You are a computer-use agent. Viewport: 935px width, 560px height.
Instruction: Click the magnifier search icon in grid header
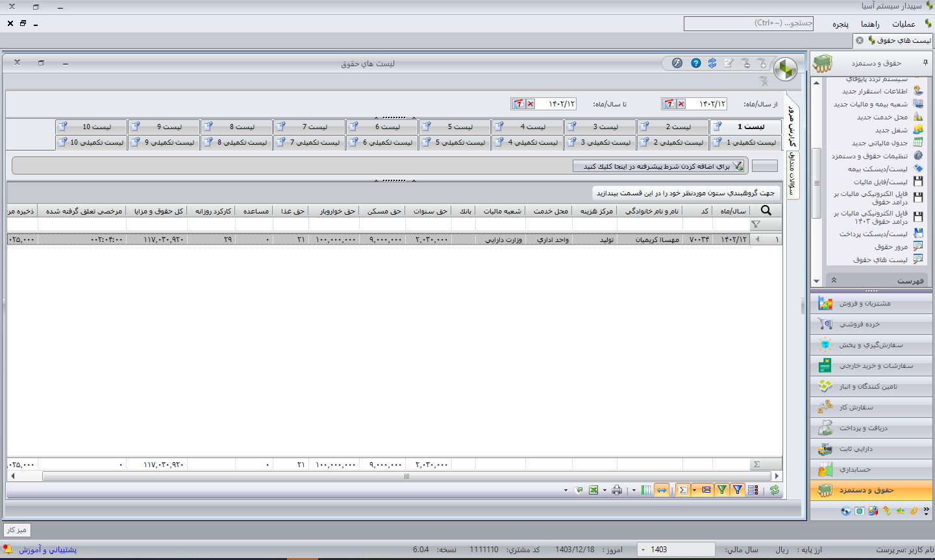click(x=766, y=210)
